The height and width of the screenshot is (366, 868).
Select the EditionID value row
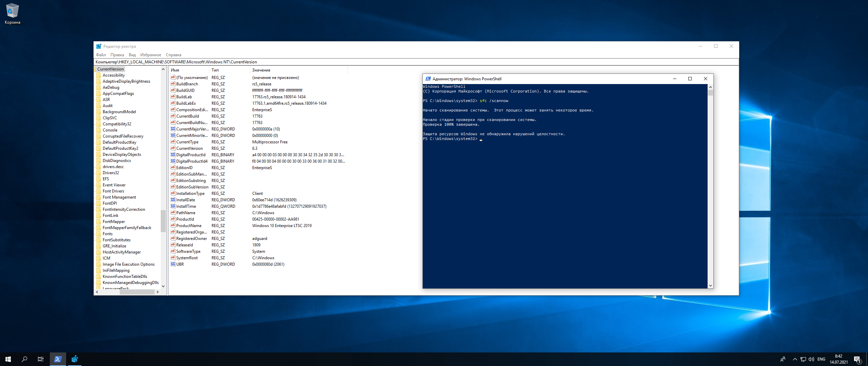pyautogui.click(x=258, y=168)
